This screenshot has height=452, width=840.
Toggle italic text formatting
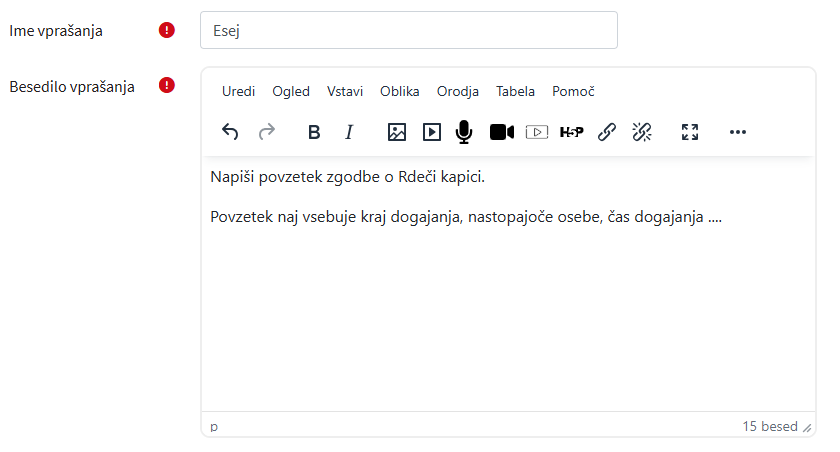pos(349,132)
